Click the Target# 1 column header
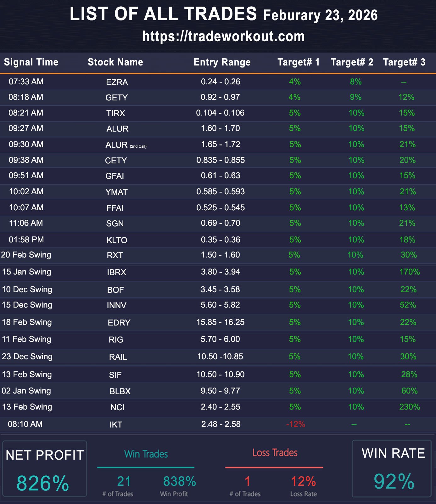 (298, 62)
